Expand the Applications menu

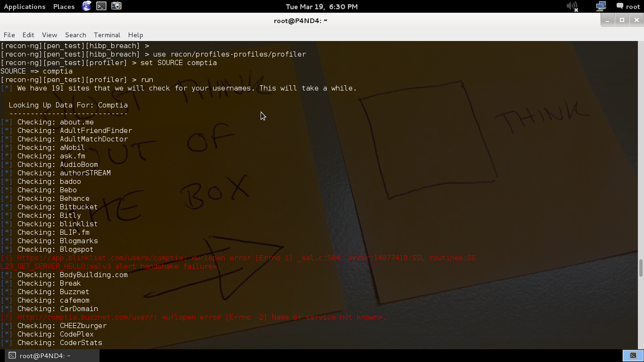click(25, 7)
